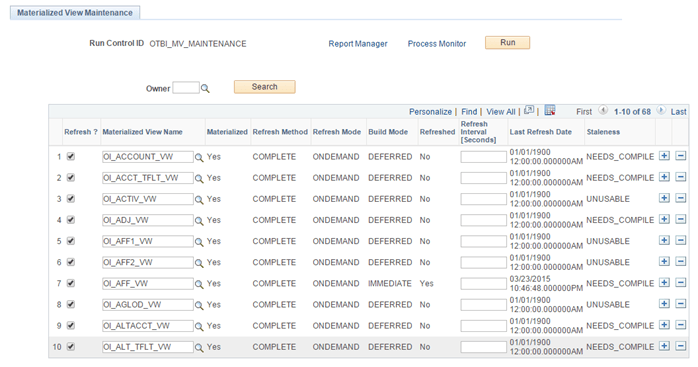The image size is (698, 367).
Task: Delete the OI_ALTACCT_VW row
Action: (681, 325)
